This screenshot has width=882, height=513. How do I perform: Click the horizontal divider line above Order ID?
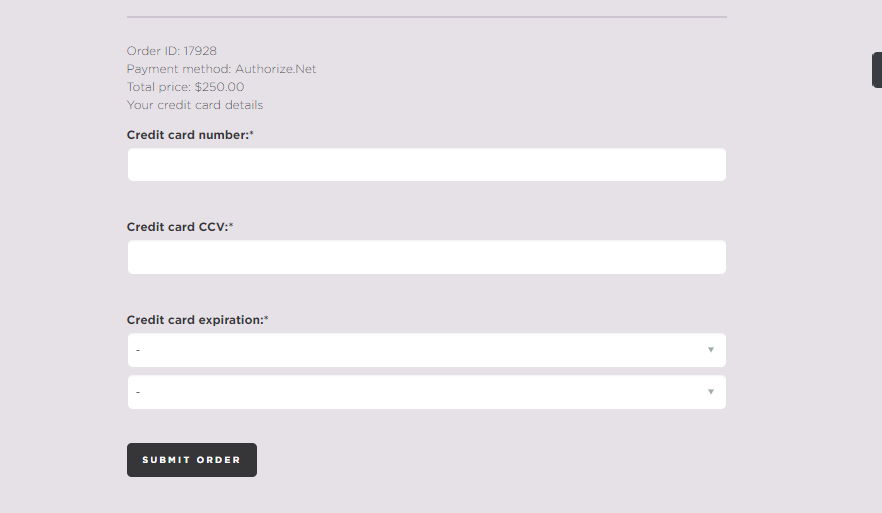[426, 17]
